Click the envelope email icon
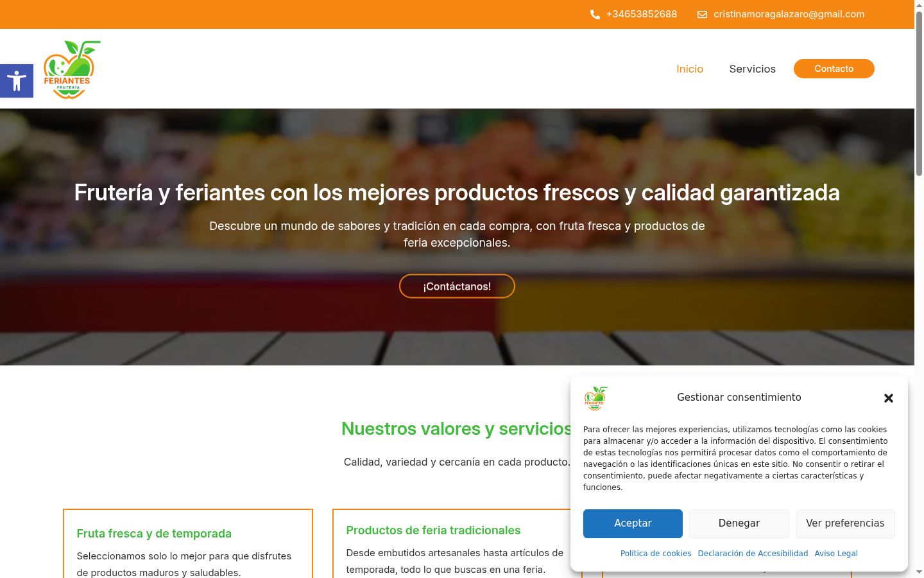Screen dimensions: 924x578 (702, 14)
